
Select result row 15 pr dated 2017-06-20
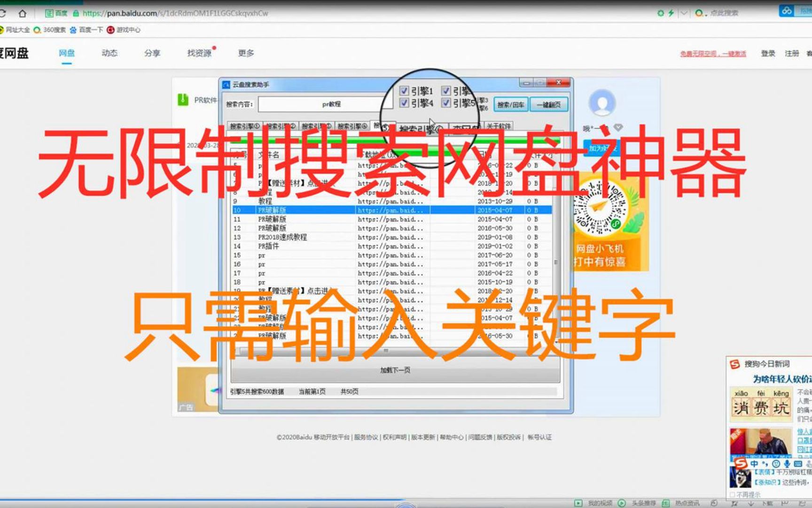[x=392, y=255]
